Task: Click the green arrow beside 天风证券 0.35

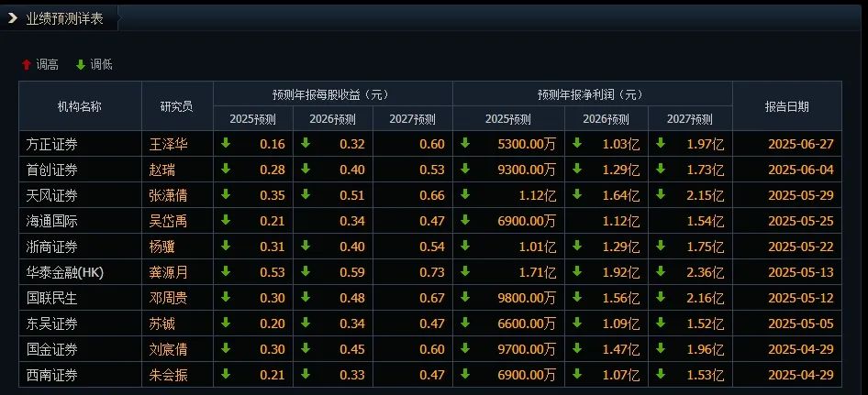Action: click(226, 194)
